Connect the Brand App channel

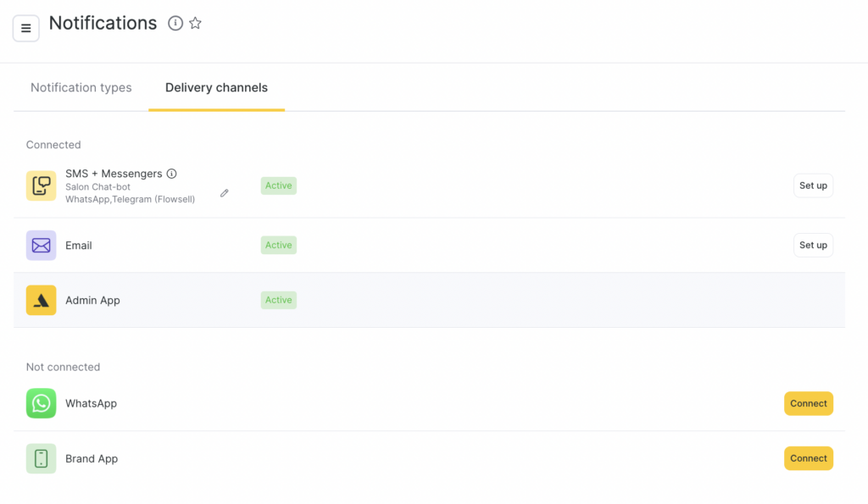tap(808, 458)
